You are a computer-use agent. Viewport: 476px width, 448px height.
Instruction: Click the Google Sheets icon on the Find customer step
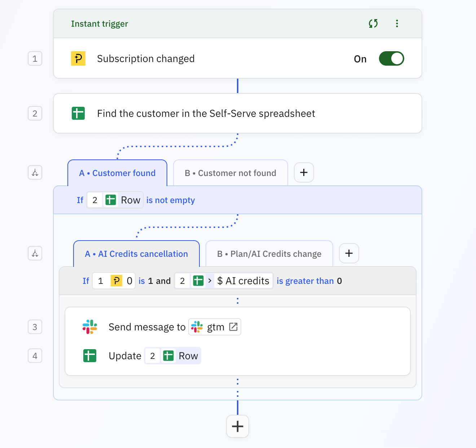78,113
